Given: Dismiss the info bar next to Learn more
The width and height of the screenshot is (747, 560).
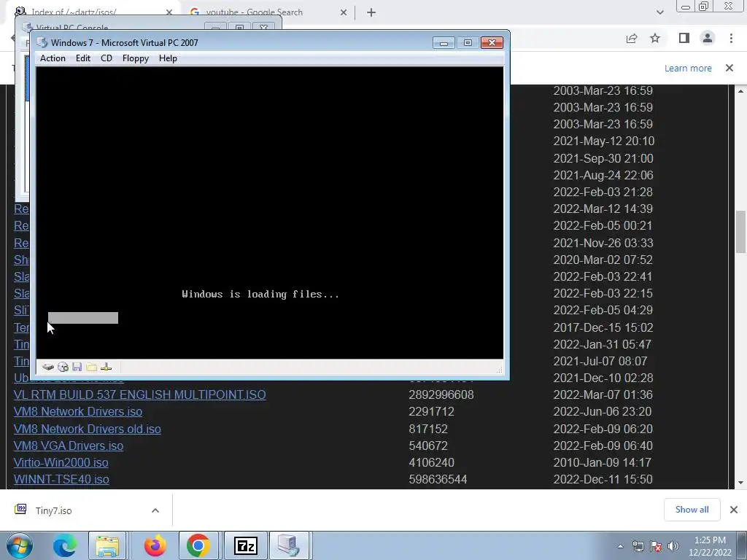Looking at the screenshot, I should pos(729,68).
